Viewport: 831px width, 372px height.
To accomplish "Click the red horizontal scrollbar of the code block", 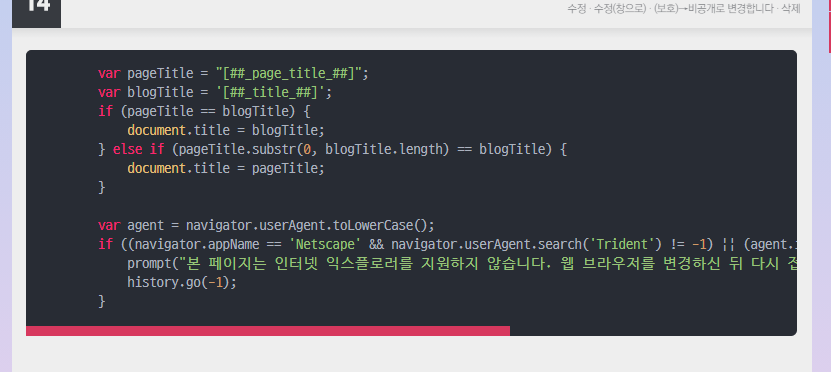I will (268, 331).
